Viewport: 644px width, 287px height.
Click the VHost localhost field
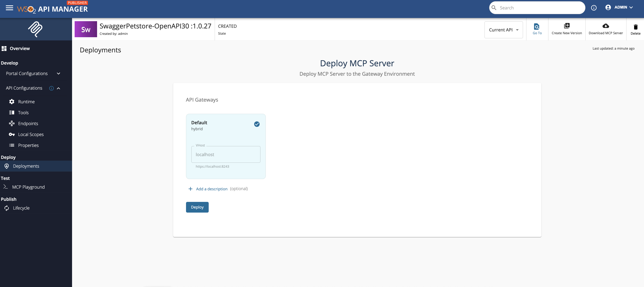[226, 154]
